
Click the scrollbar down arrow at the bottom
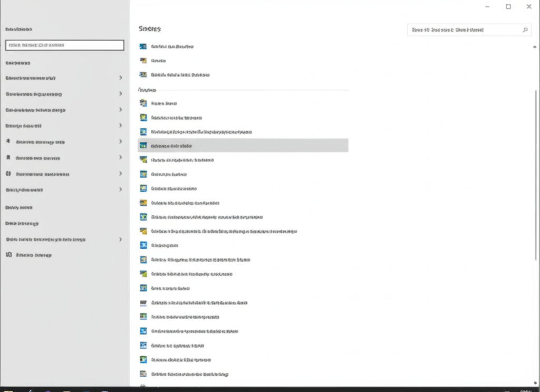tap(535, 383)
